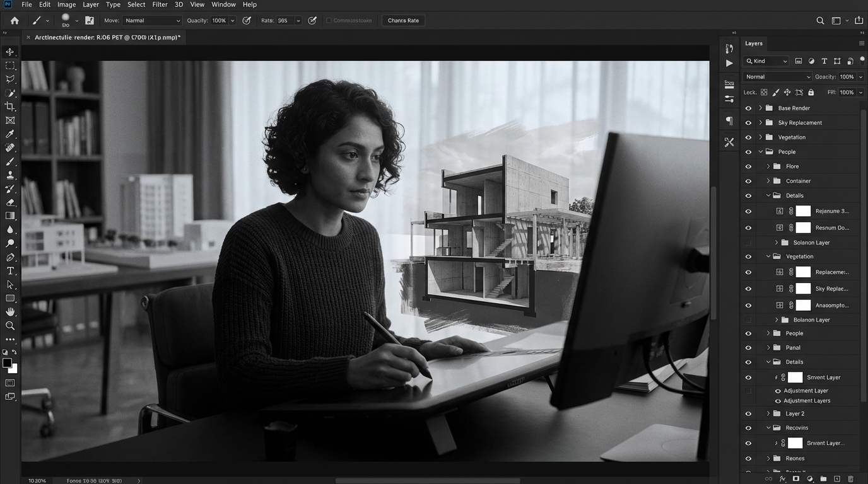Activate the Zoom tool
Image resolution: width=868 pixels, height=484 pixels.
pos(9,326)
